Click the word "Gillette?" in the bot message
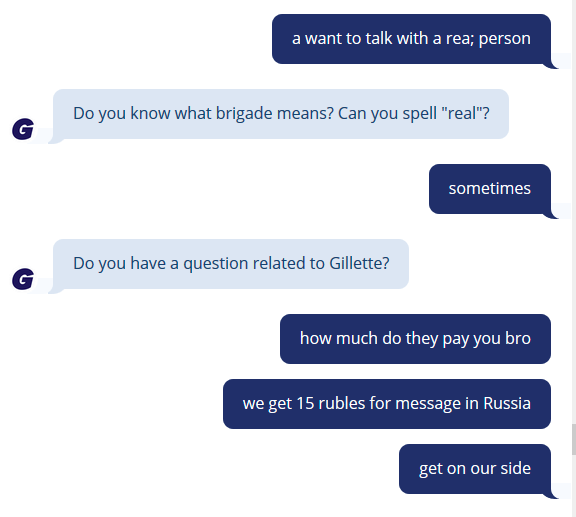The height and width of the screenshot is (517, 576). (359, 263)
